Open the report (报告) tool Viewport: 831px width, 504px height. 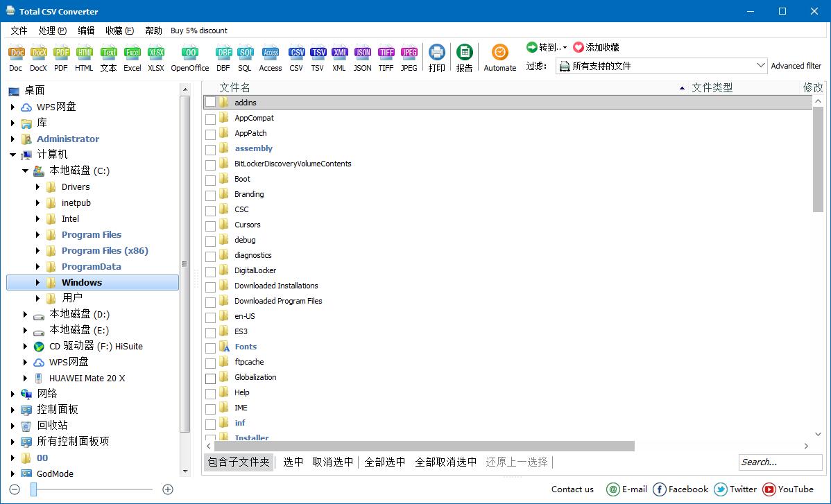[x=464, y=58]
